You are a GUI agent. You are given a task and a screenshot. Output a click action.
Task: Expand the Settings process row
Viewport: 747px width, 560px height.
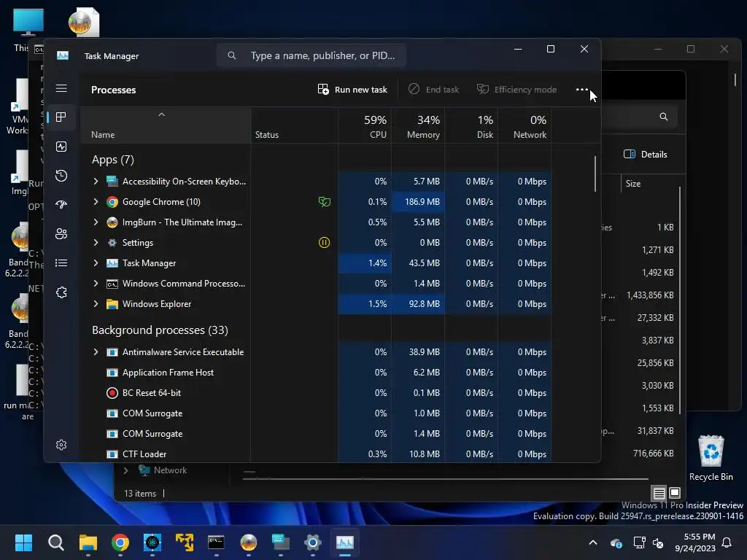click(96, 243)
